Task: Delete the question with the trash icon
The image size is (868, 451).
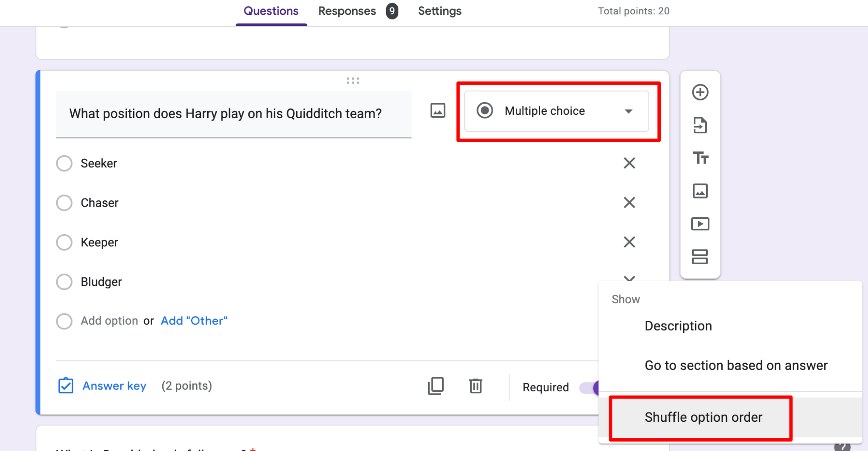Action: pyautogui.click(x=476, y=386)
